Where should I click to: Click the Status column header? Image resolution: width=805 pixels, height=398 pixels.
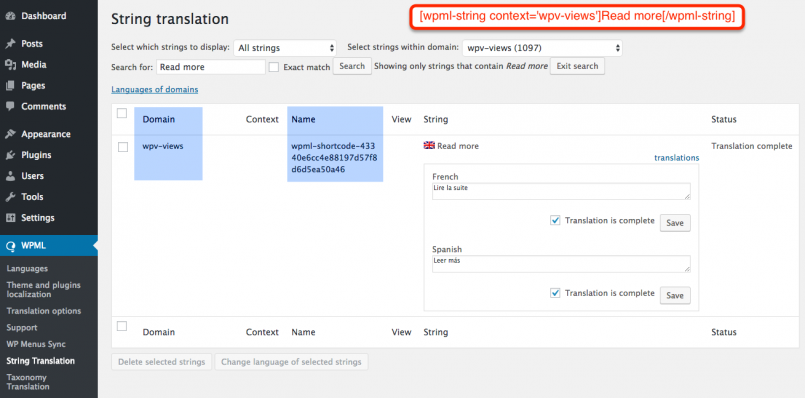(724, 119)
